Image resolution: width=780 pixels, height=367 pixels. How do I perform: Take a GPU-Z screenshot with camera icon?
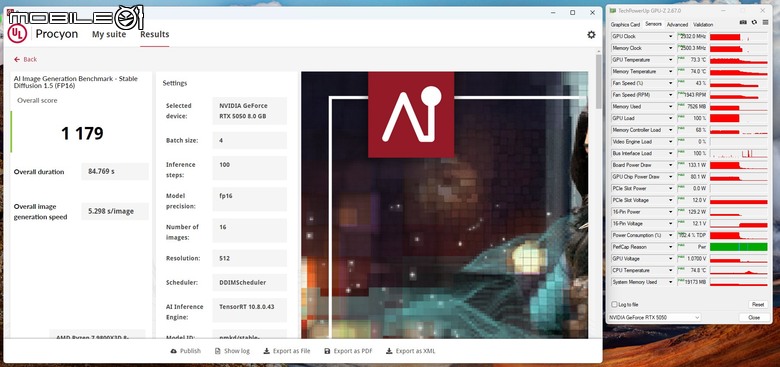tap(743, 22)
